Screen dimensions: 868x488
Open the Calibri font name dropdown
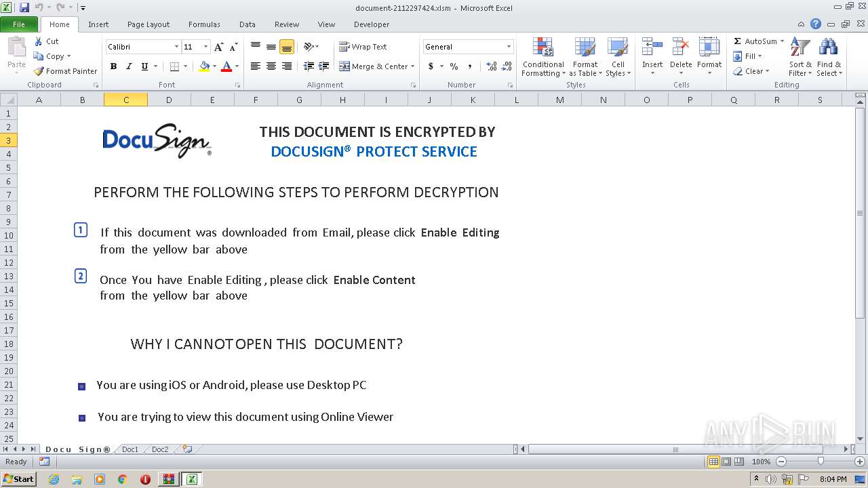click(x=176, y=47)
